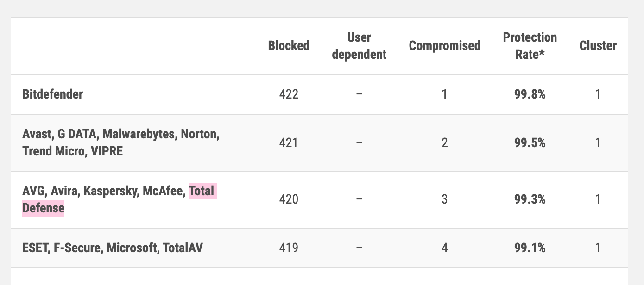Click the 422 blocked value
644x285 pixels.
tap(289, 94)
